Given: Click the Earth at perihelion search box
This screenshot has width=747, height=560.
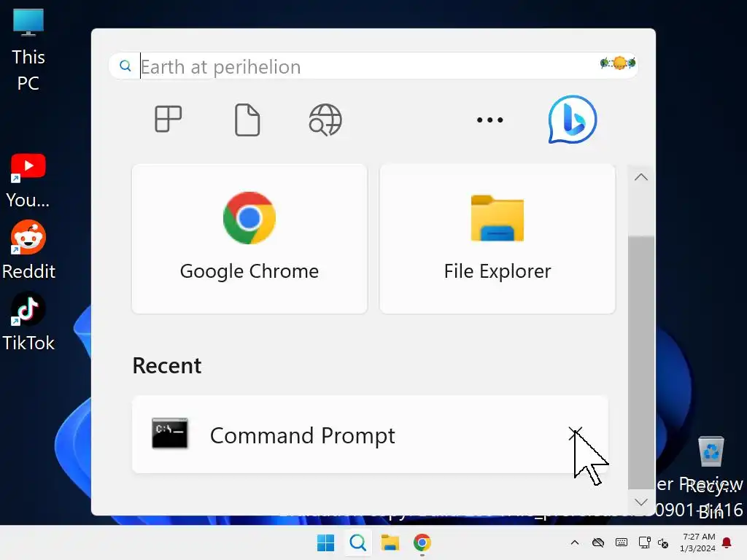Looking at the screenshot, I should pyautogui.click(x=373, y=66).
